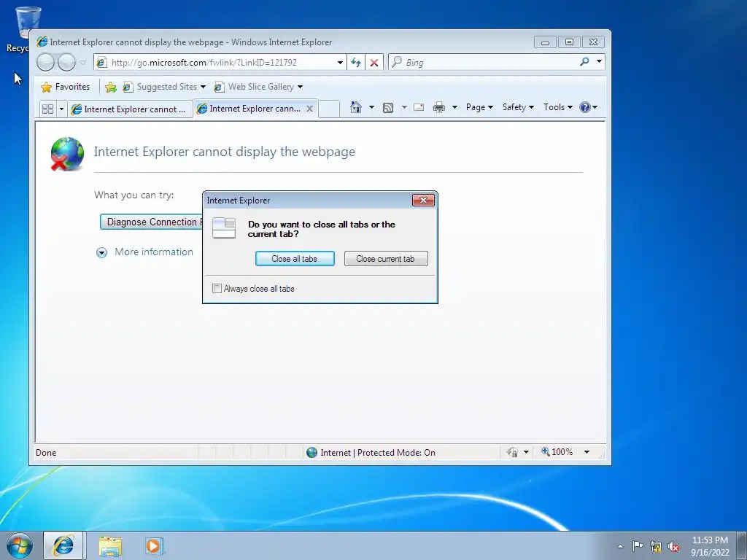Expand the address bar autocomplete dropdown

(340, 63)
